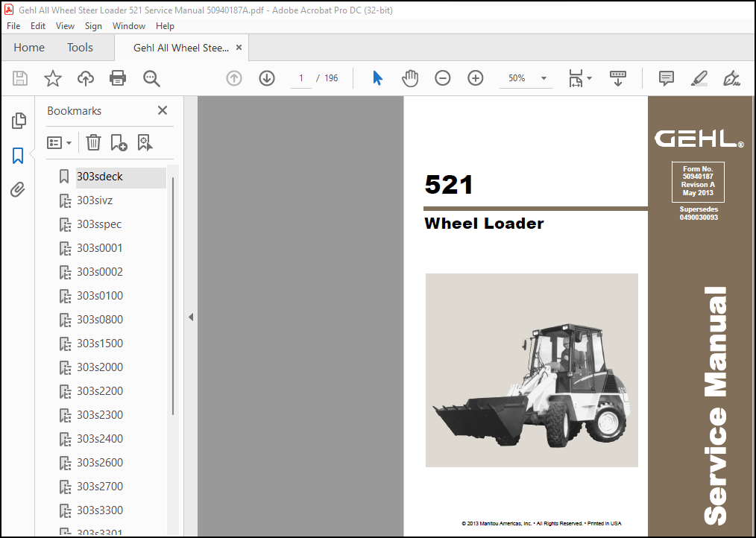Select the Highlight text pen tool

tap(699, 78)
